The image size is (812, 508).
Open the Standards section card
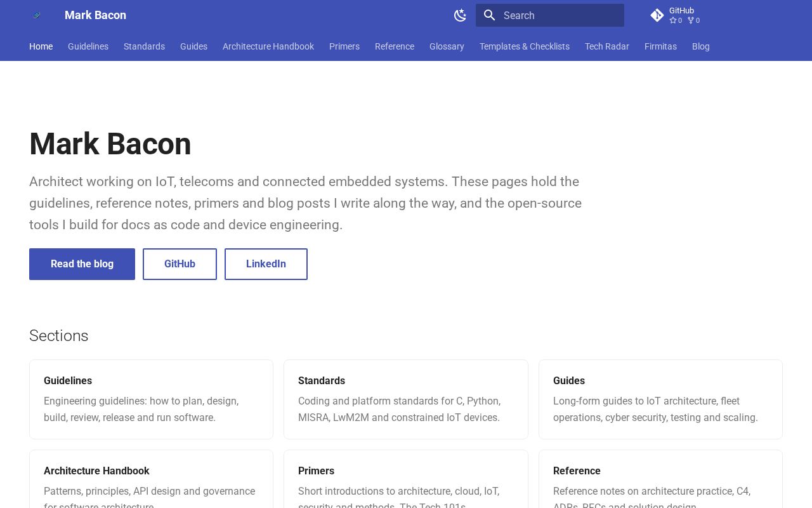click(406, 399)
